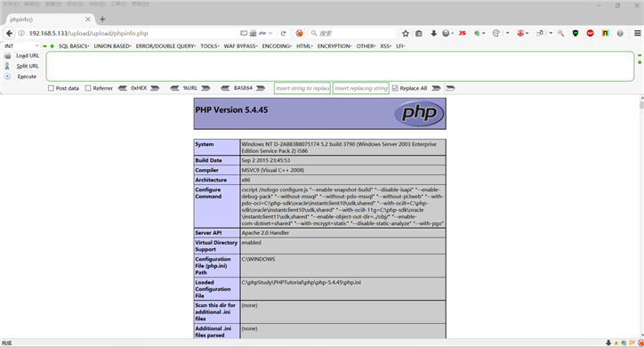Click the ABP adblock extension icon
644x347 pixels.
[591, 33]
